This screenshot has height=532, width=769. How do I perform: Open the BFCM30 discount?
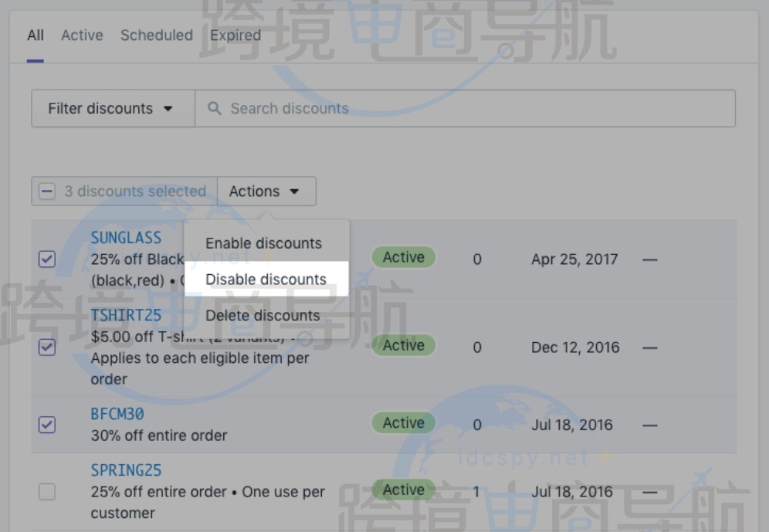(117, 414)
